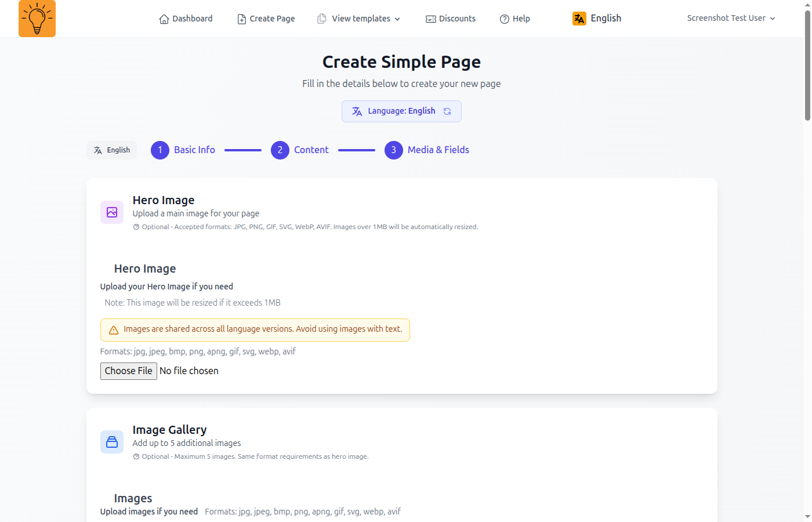
Task: Click 'Upload images if you need' label
Action: pyautogui.click(x=149, y=512)
